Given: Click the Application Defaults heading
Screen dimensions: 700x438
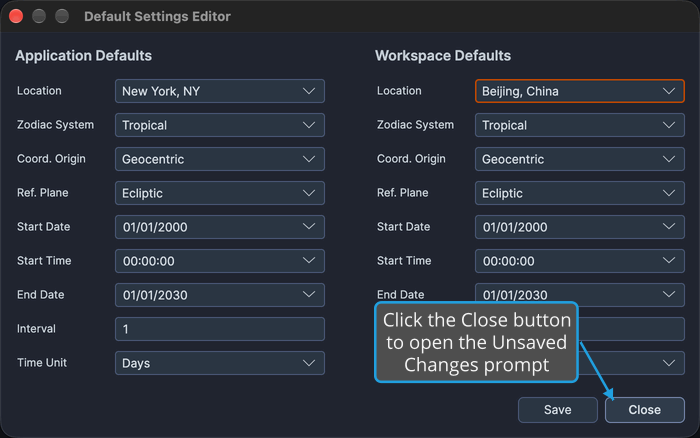Looking at the screenshot, I should [83, 56].
